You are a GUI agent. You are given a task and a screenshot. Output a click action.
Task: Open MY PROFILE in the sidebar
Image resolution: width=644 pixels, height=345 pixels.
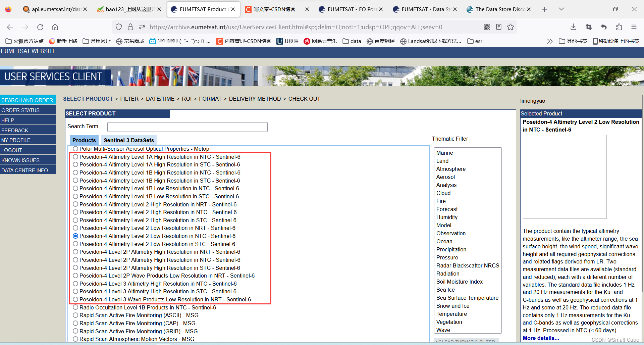(x=28, y=140)
